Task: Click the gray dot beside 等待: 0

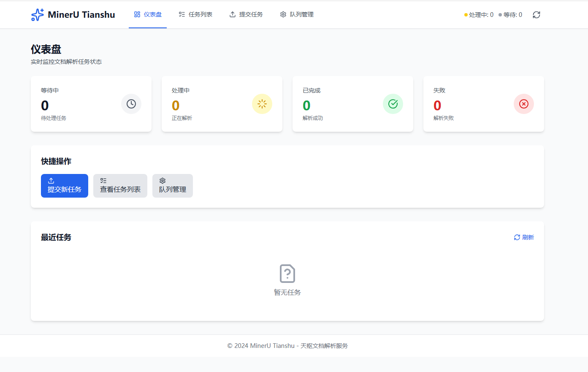Action: [x=499, y=15]
